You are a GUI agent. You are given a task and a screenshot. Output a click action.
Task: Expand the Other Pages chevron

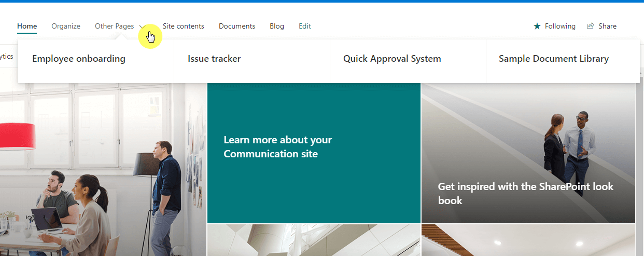143,26
